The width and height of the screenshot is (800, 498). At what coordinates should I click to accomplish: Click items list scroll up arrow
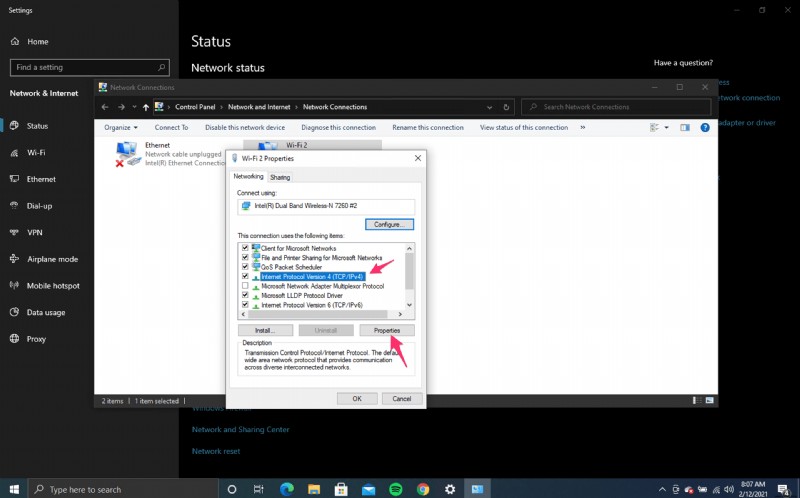pyautogui.click(x=409, y=248)
